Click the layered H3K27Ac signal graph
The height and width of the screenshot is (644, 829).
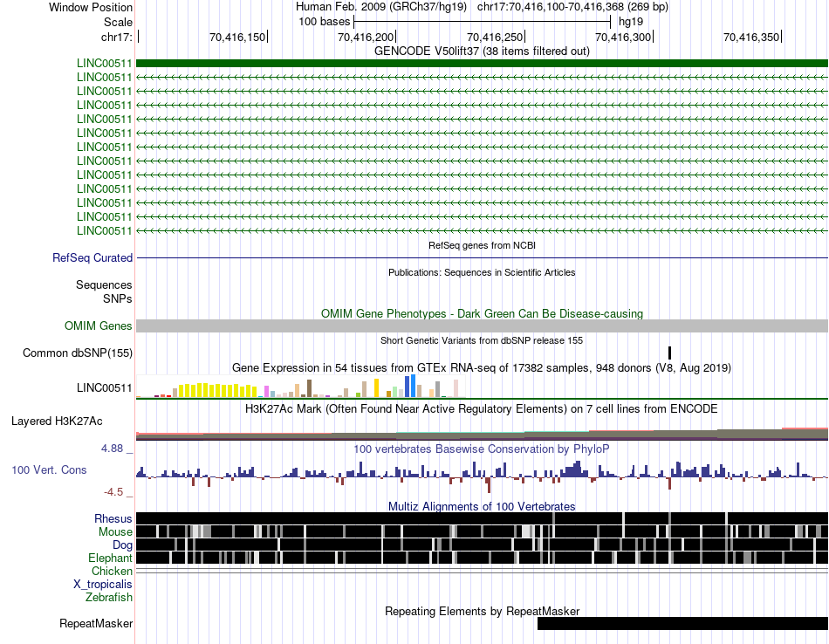[x=483, y=434]
